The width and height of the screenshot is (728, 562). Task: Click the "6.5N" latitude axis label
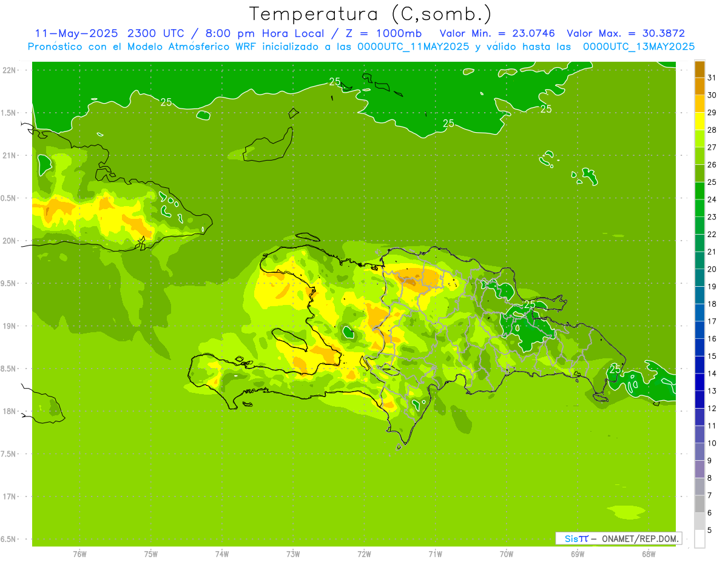click(9, 540)
